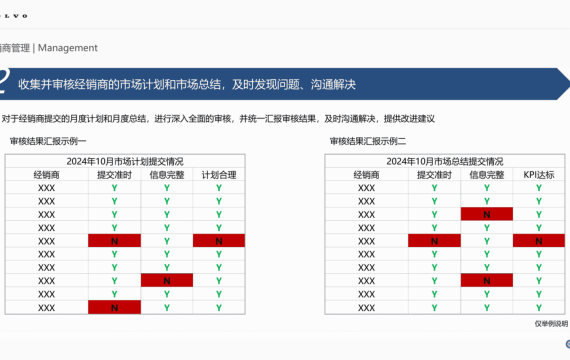Click the 2024年10月市场总结提交情况 table title
This screenshot has height=360, width=570.
point(445,161)
